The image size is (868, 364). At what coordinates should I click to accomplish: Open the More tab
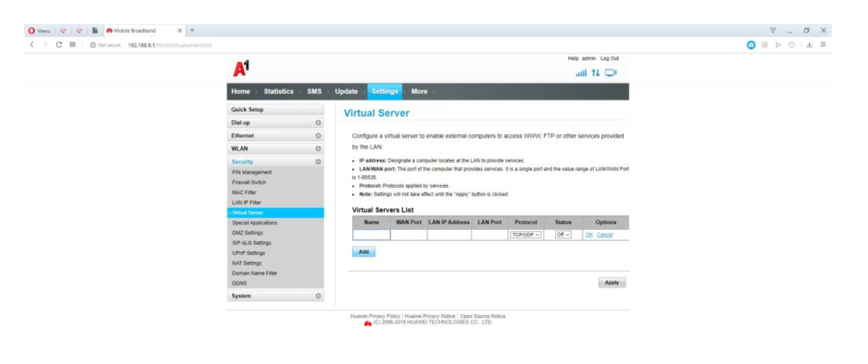419,91
